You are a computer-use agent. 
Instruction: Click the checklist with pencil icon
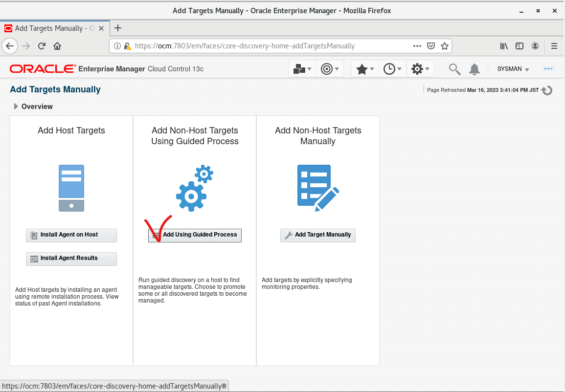[318, 188]
